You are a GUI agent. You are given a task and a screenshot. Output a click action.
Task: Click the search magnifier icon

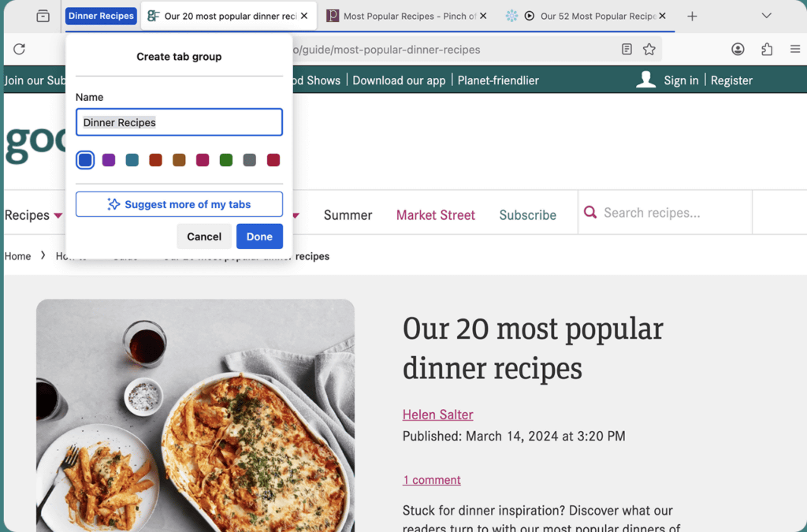tap(589, 213)
